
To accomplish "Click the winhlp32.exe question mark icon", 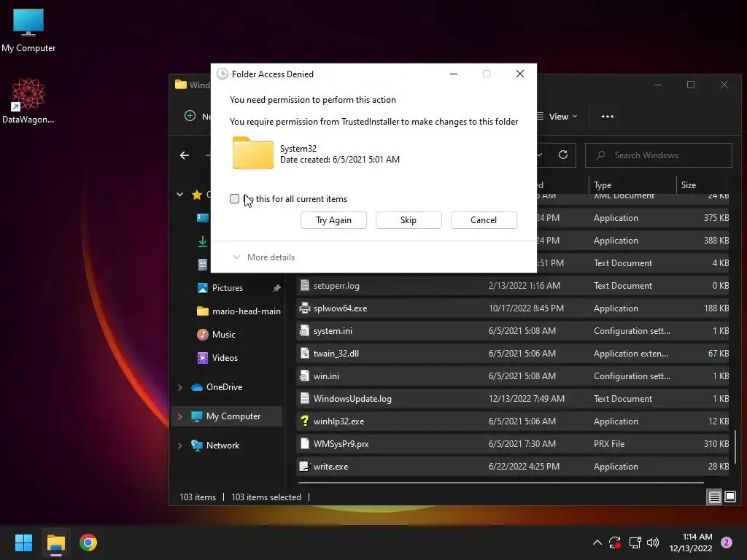I will [304, 421].
